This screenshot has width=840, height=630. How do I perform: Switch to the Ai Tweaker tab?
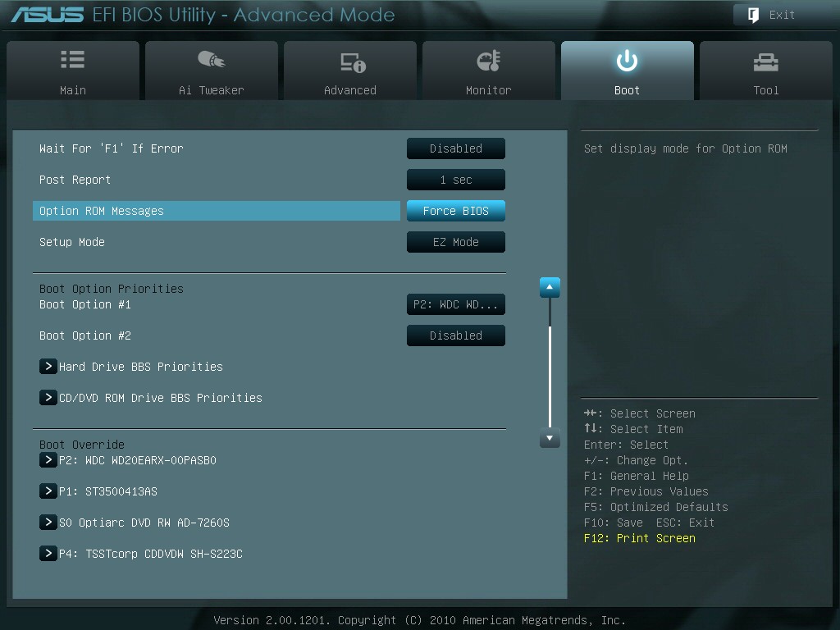(x=211, y=71)
